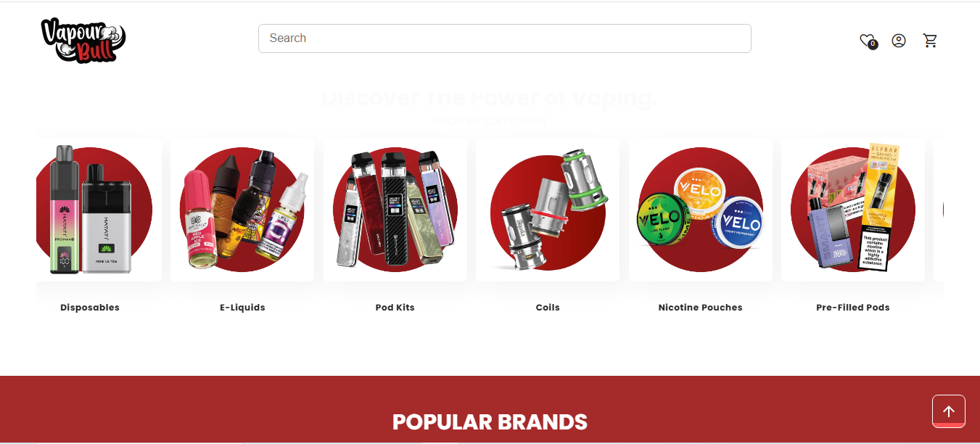Click the Disposables text label
Screen dimensions: 980x444
[x=90, y=308]
